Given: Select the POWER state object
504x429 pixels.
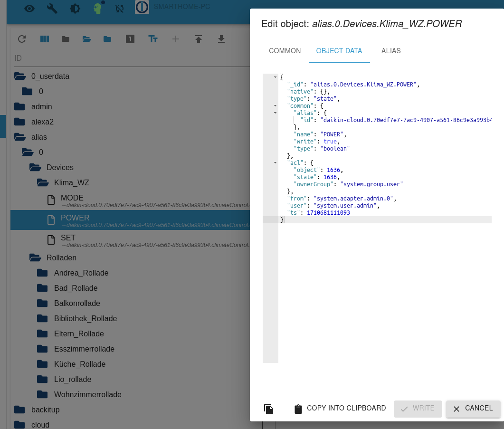Looking at the screenshot, I should coord(130,220).
